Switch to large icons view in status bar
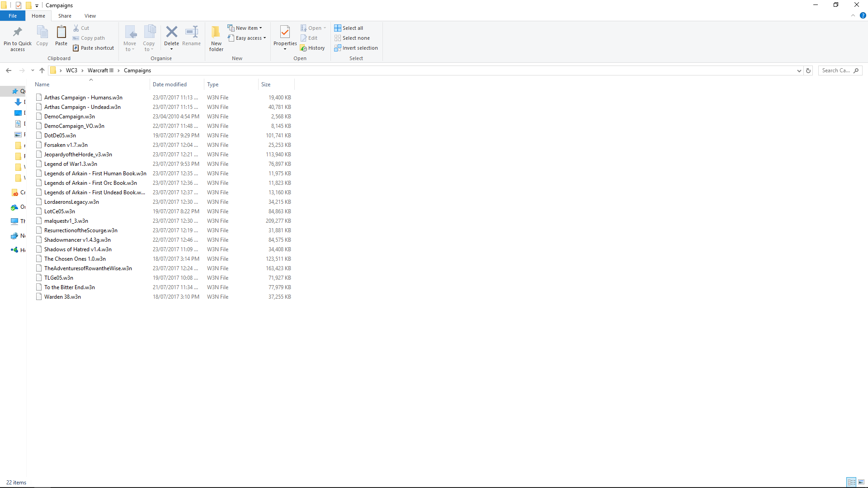The height and width of the screenshot is (488, 868). pos(861,482)
